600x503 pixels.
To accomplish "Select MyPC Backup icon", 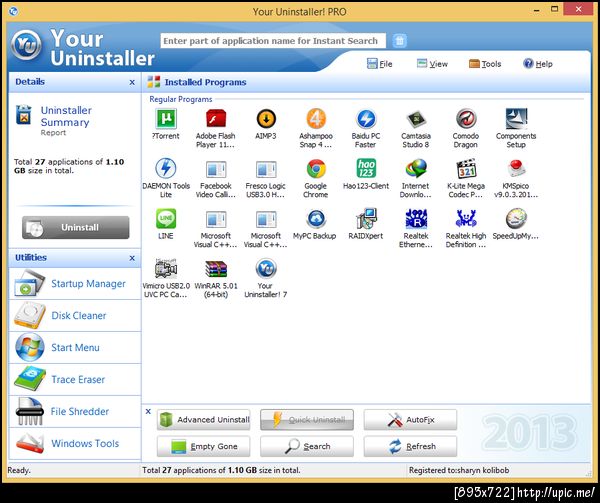I will [x=316, y=219].
